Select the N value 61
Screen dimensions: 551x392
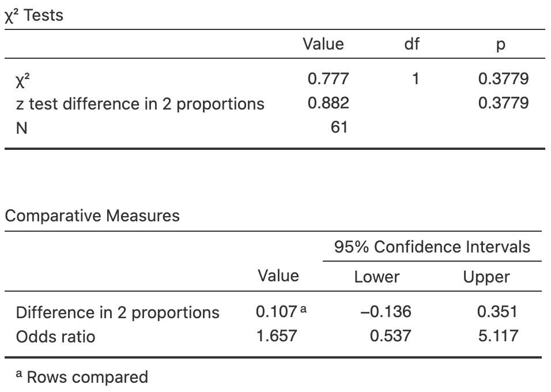339,127
